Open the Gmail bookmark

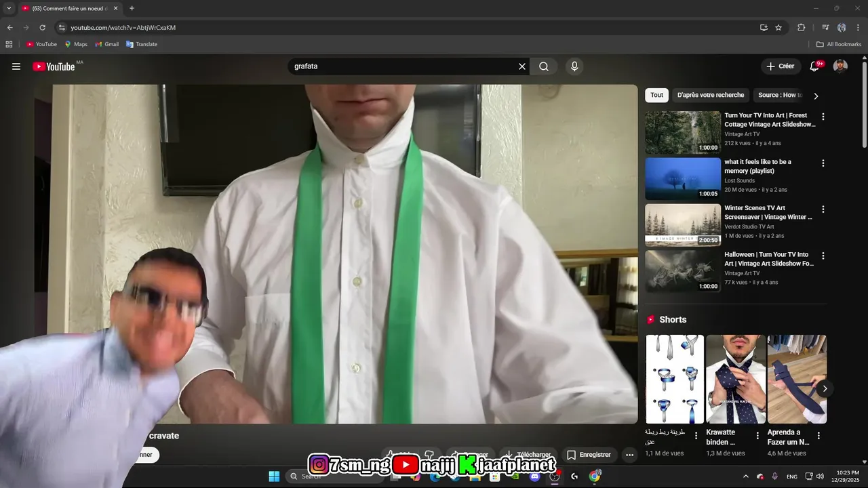click(107, 44)
